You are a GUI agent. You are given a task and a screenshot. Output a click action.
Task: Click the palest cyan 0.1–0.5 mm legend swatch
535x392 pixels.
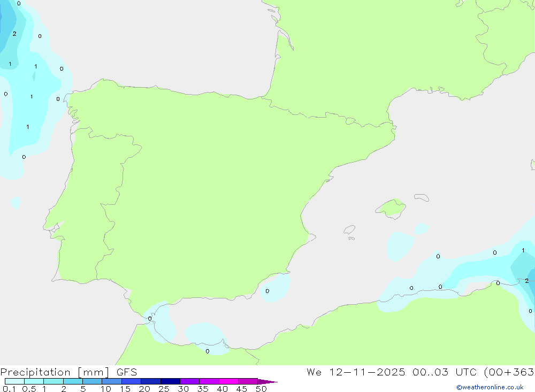tap(14, 381)
